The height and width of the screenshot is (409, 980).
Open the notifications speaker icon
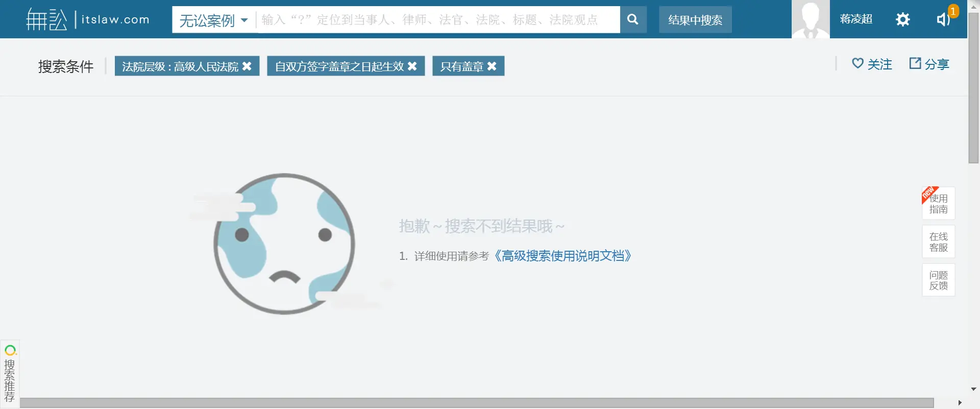(943, 19)
